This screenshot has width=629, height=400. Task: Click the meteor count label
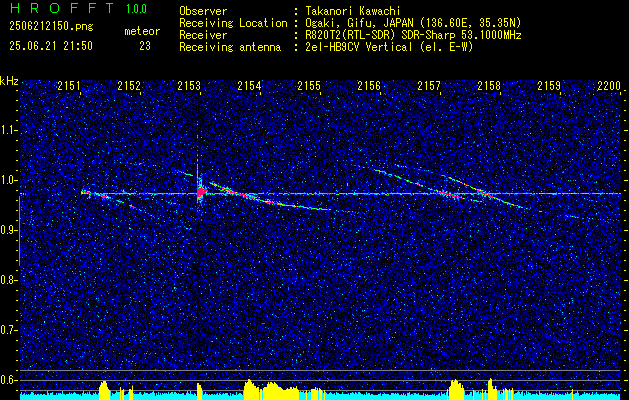click(142, 31)
